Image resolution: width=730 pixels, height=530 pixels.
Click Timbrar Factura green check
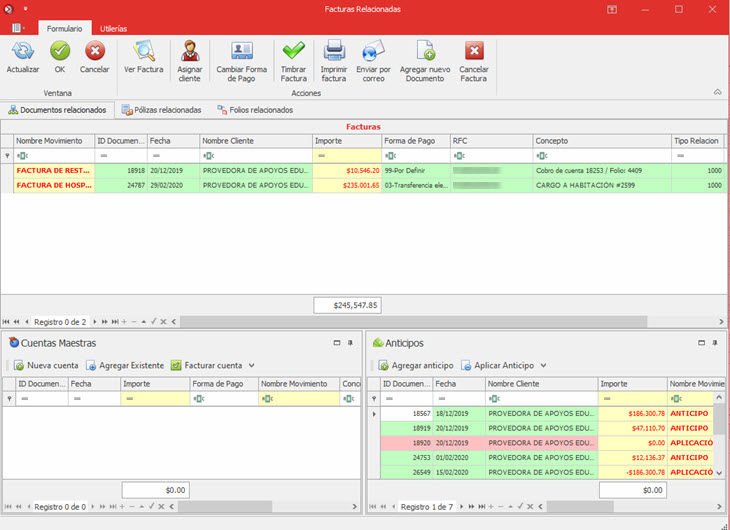(293, 52)
